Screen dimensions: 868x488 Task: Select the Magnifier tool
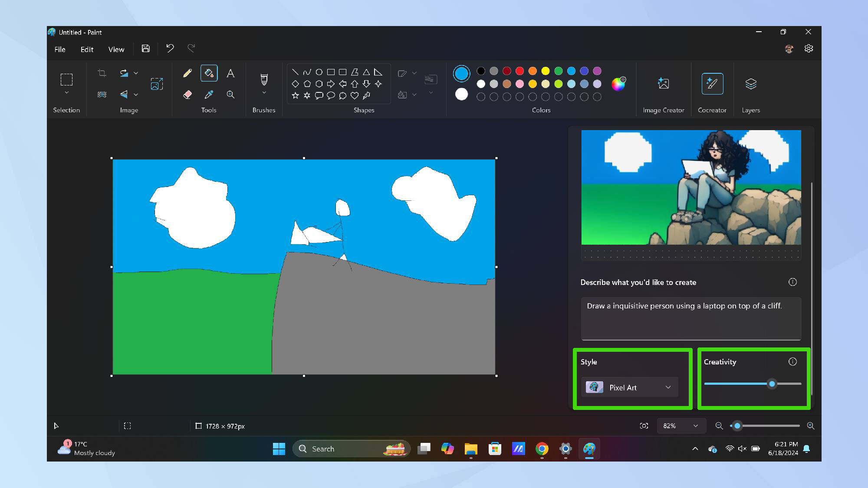click(230, 95)
